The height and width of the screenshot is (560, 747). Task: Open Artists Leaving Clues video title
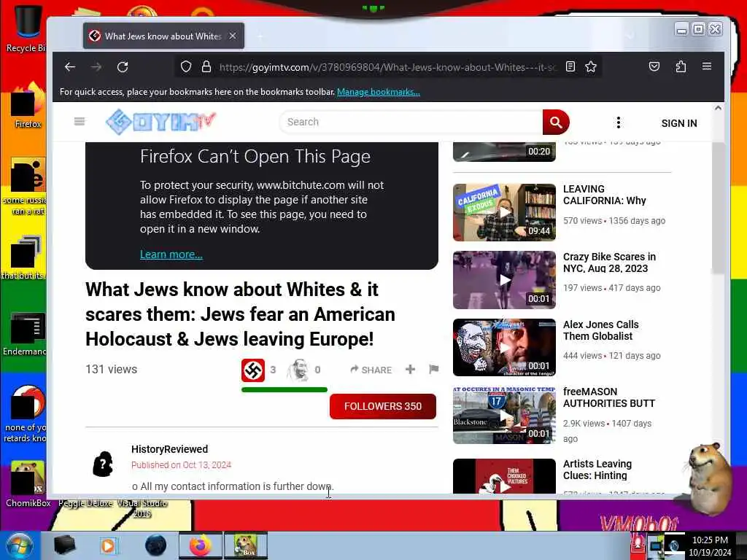click(597, 470)
